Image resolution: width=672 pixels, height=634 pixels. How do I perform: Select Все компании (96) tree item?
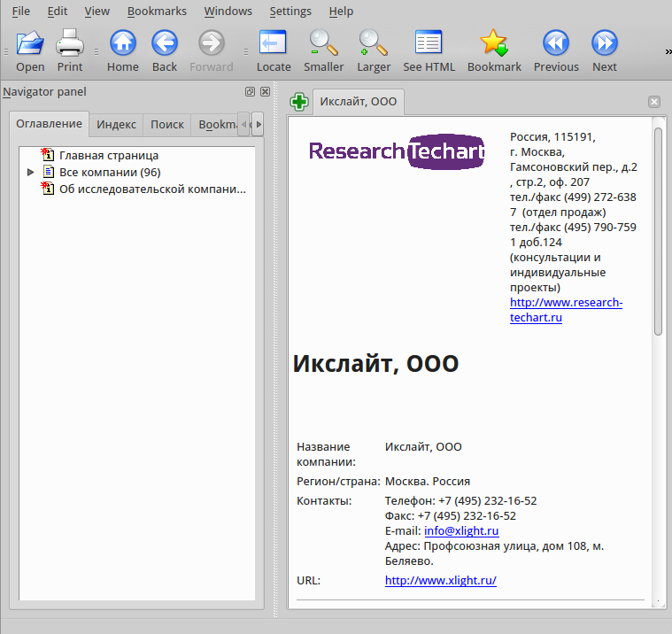[x=110, y=172]
